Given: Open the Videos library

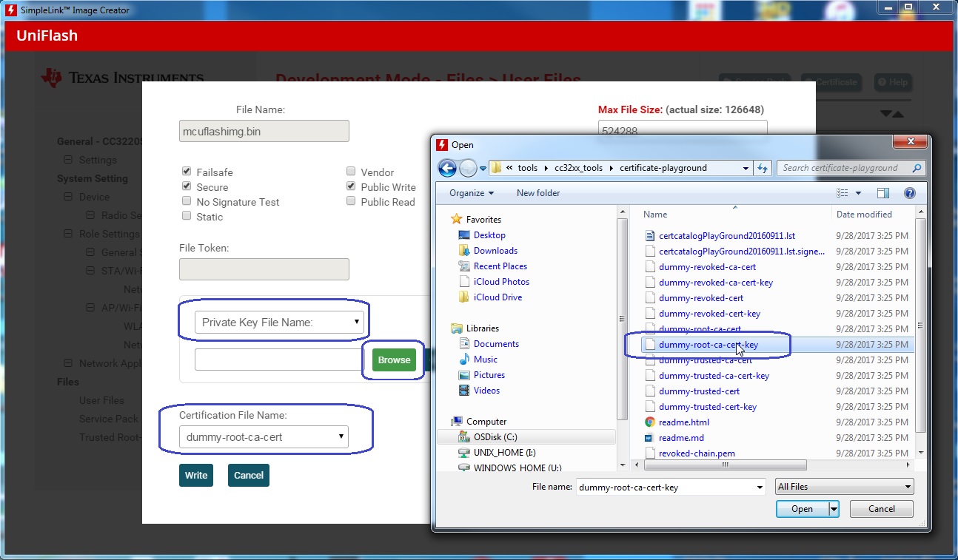Looking at the screenshot, I should tap(486, 391).
